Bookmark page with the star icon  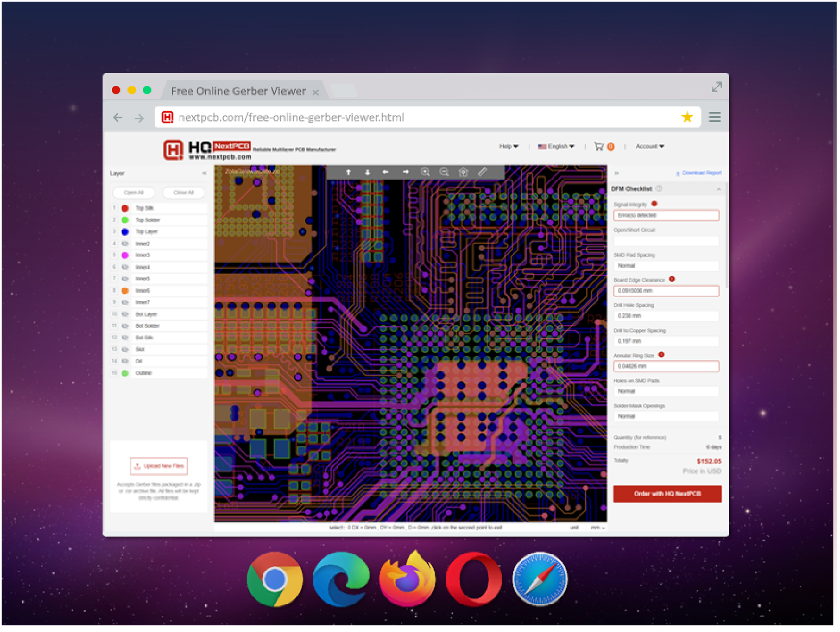[687, 117]
